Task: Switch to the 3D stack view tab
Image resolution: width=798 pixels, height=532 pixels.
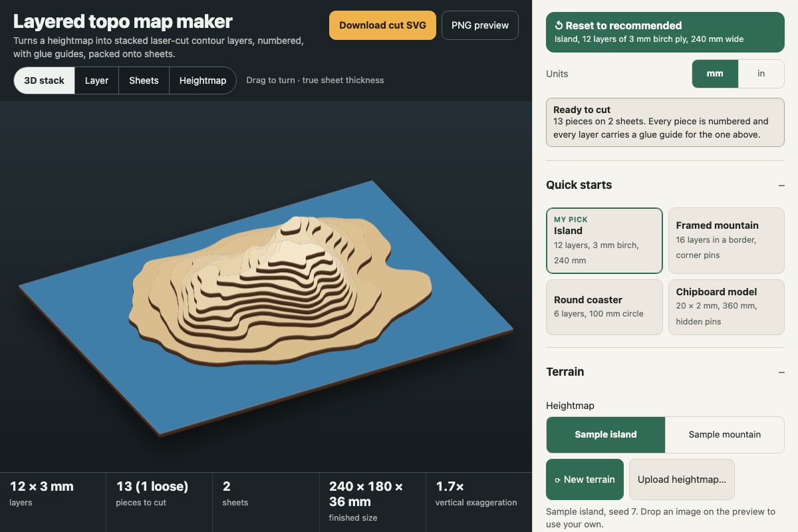Action: (45, 80)
